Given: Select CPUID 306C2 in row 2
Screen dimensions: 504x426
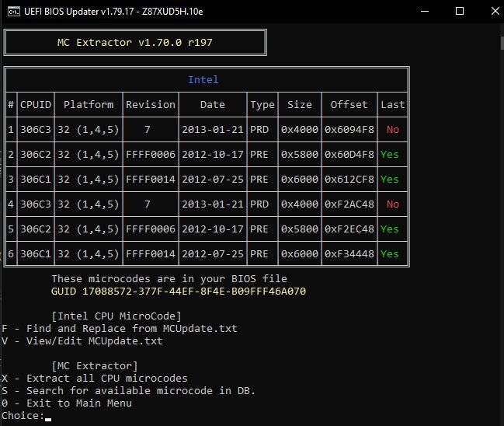Looking at the screenshot, I should click(x=36, y=155).
